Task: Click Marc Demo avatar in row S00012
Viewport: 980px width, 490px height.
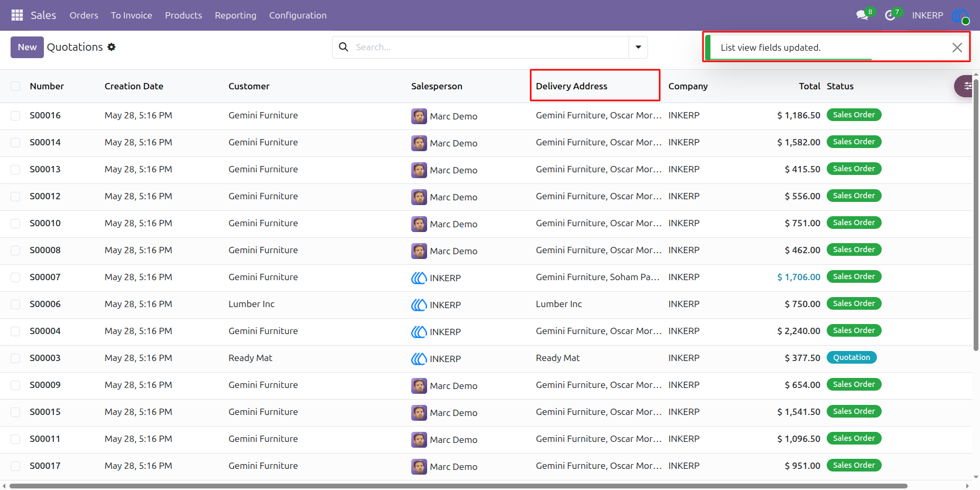Action: [x=419, y=197]
